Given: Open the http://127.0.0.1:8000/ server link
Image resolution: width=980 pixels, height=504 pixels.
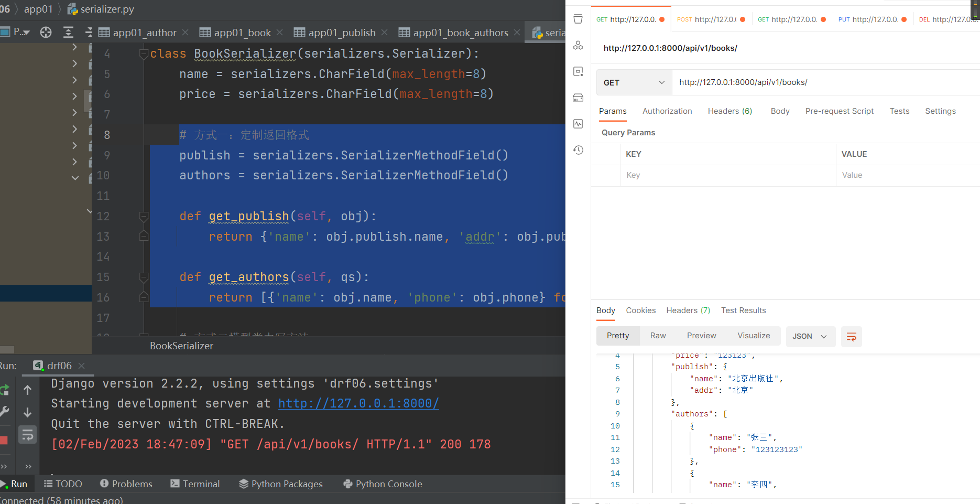Looking at the screenshot, I should point(358,403).
